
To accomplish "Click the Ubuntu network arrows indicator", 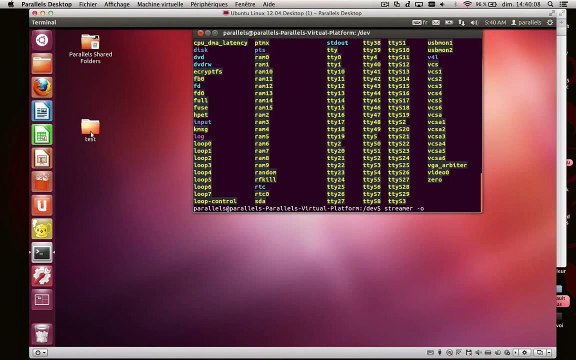I will tap(461, 22).
